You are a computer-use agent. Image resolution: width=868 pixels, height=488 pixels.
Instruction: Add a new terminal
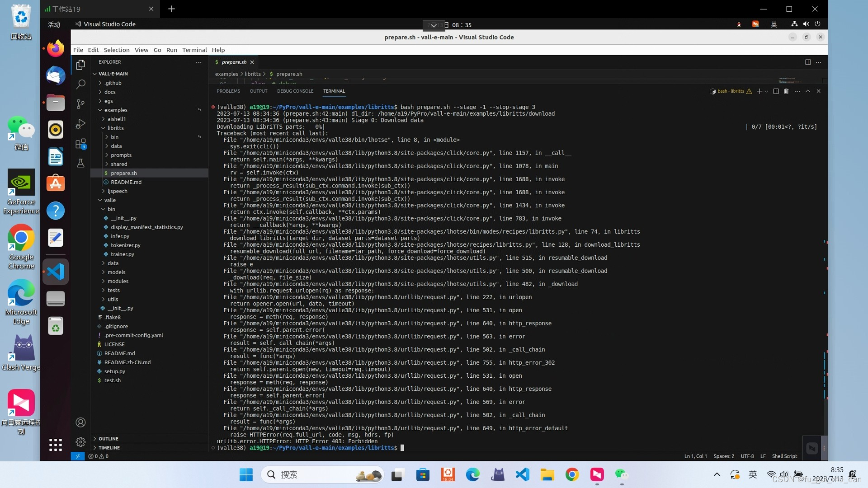tap(759, 91)
